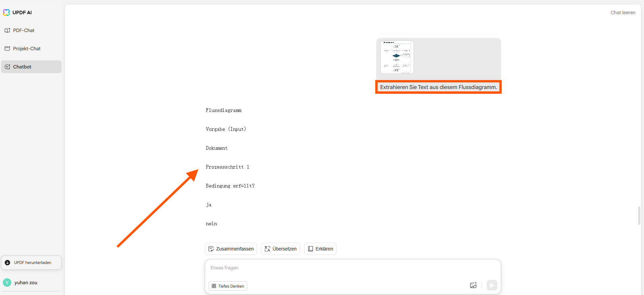
Task: Click the text line Dokument
Action: coord(217,148)
